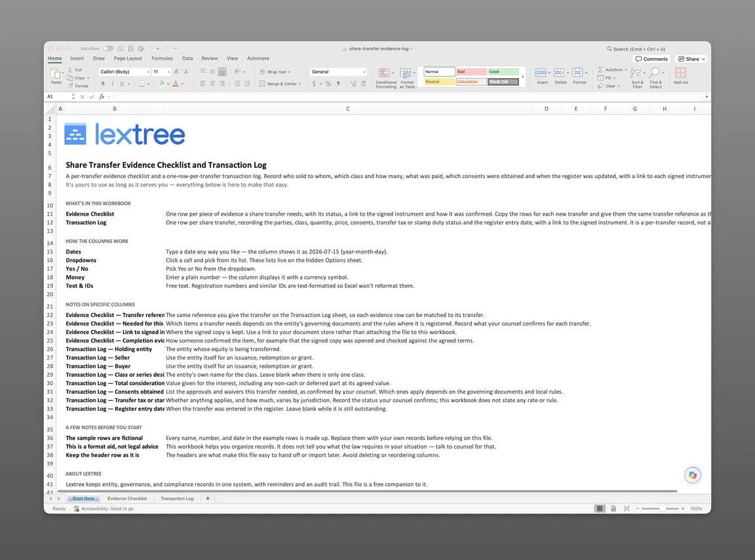Switch to the Evidence Checklist sheet tab

click(127, 498)
